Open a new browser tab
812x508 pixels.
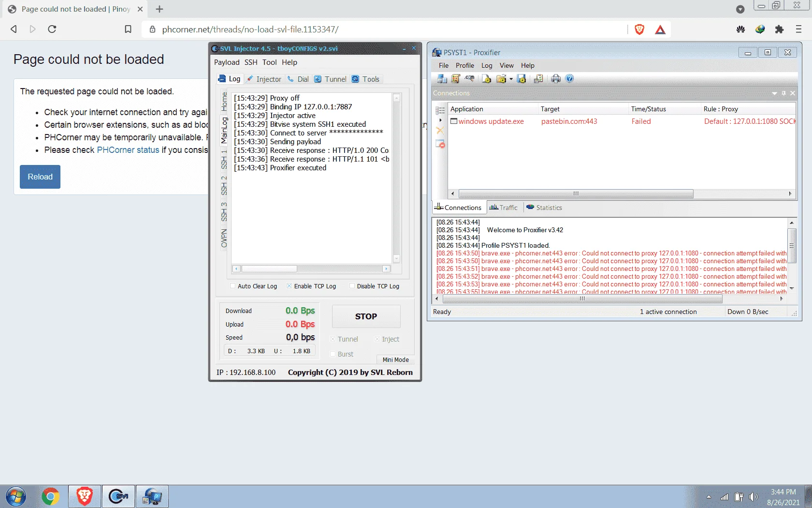tap(159, 9)
